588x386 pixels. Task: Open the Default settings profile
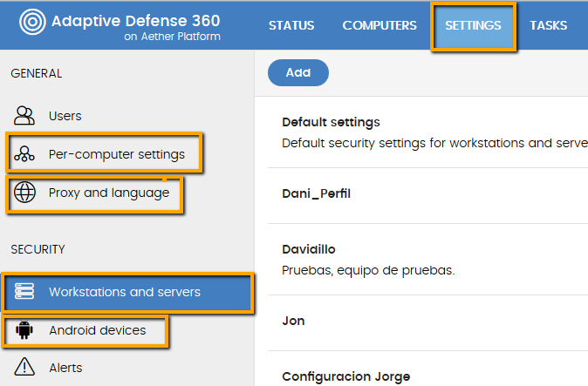427,132
